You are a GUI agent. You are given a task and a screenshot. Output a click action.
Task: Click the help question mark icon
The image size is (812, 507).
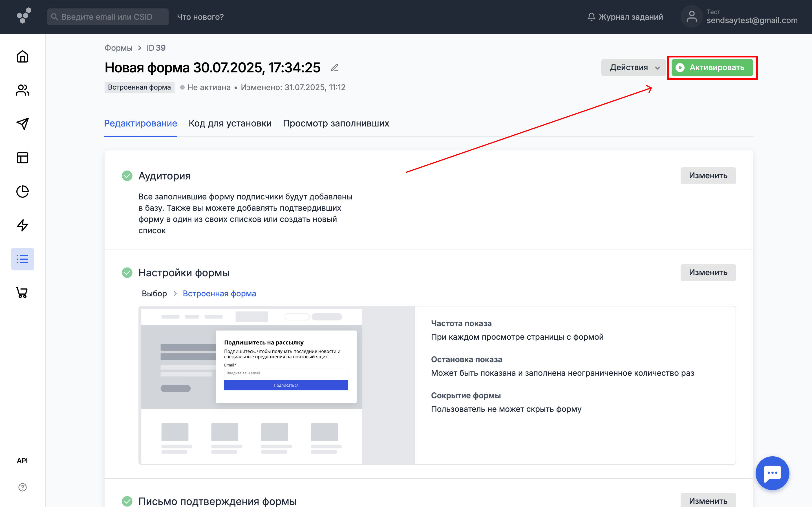tap(23, 487)
